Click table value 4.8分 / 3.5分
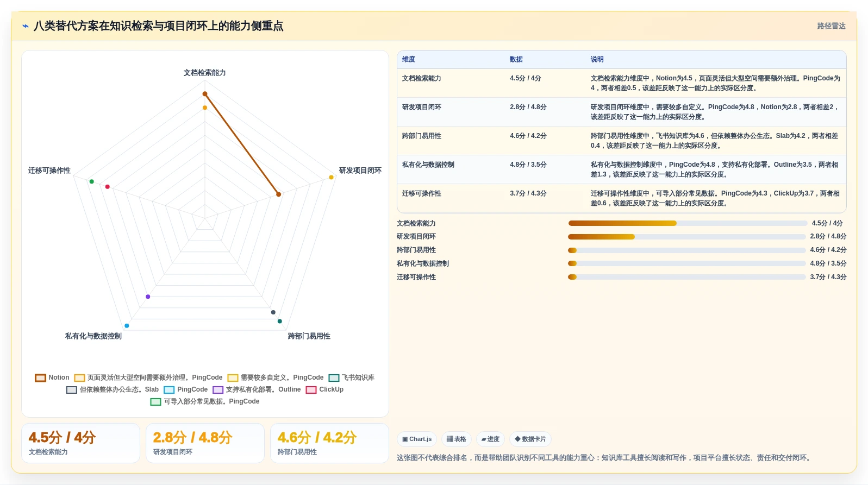868x485 pixels. 528,165
